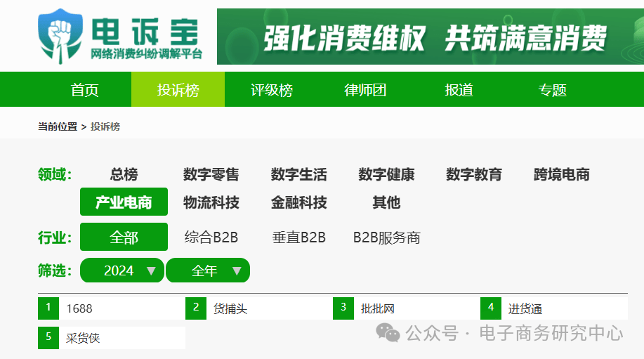Click the green rank badge 1
This screenshot has width=644, height=359.
(48, 308)
